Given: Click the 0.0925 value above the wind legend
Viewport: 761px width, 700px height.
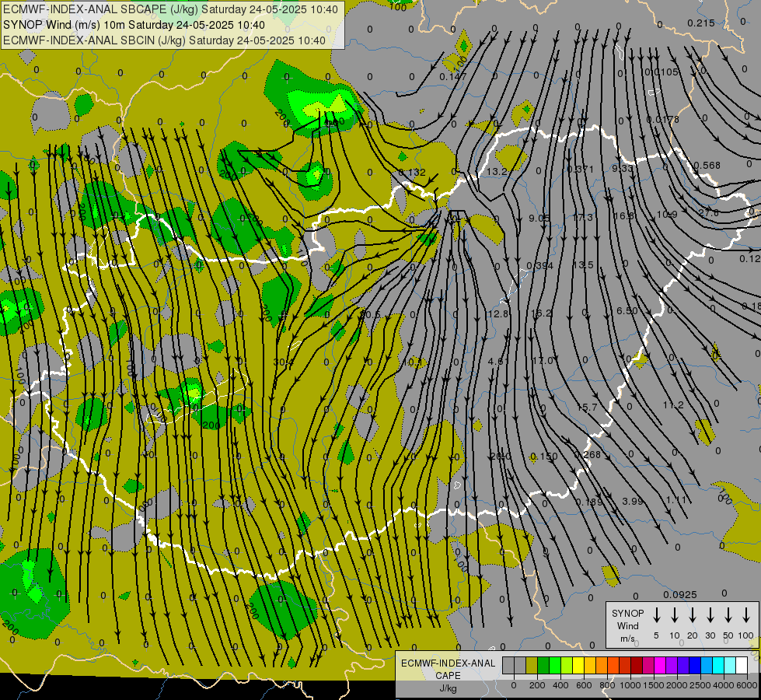Looking at the screenshot, I should (x=680, y=594).
